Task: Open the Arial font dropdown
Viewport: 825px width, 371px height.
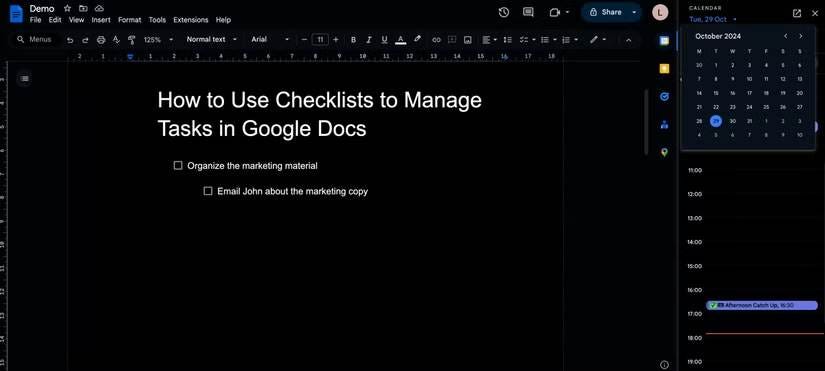Action: click(x=270, y=39)
